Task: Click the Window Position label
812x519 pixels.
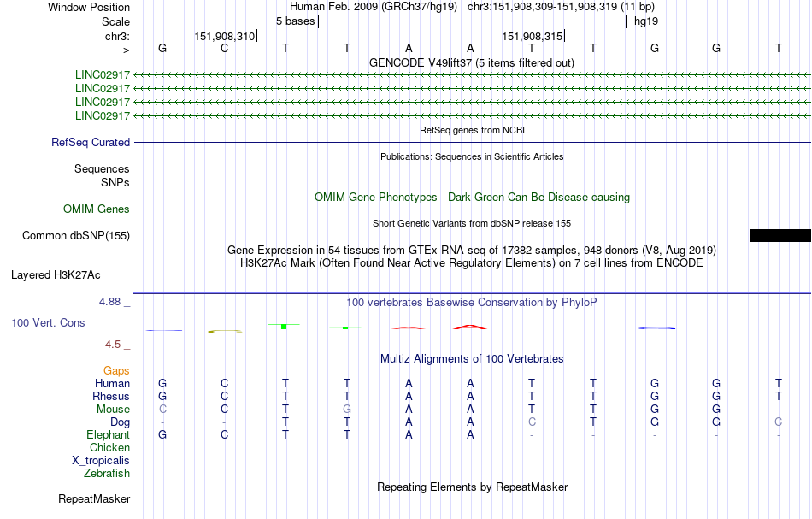Action: [89, 7]
